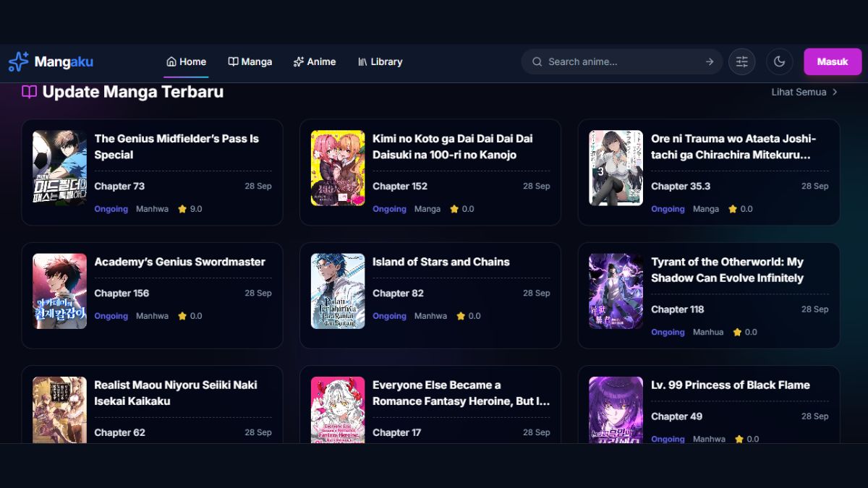Open Chapter 118 of Tyrant of the Otherworld
The height and width of the screenshot is (488, 868).
click(x=678, y=309)
